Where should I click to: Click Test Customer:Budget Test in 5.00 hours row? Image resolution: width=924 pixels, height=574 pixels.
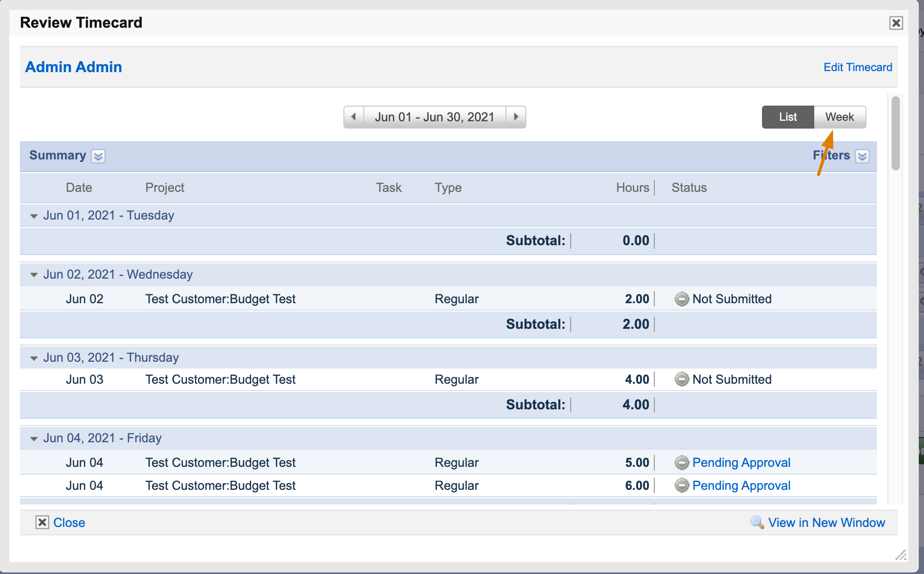(221, 463)
